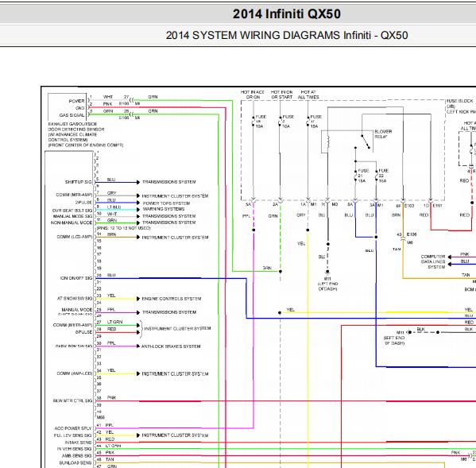Select the "ACC POWER SPLY" label
Screen dimensions: 476x468
tap(73, 428)
